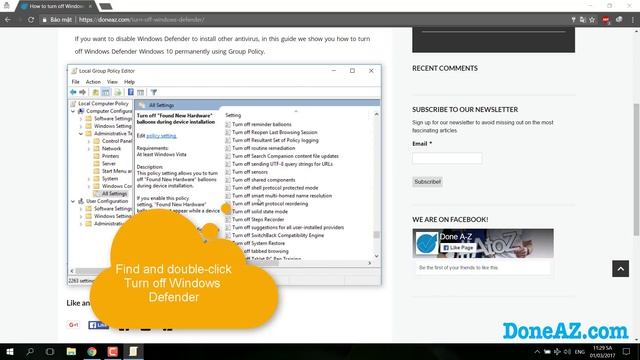Image resolution: width=640 pixels, height=360 pixels.
Task: Collapse the Computer Configuration tree node
Action: (x=73, y=111)
